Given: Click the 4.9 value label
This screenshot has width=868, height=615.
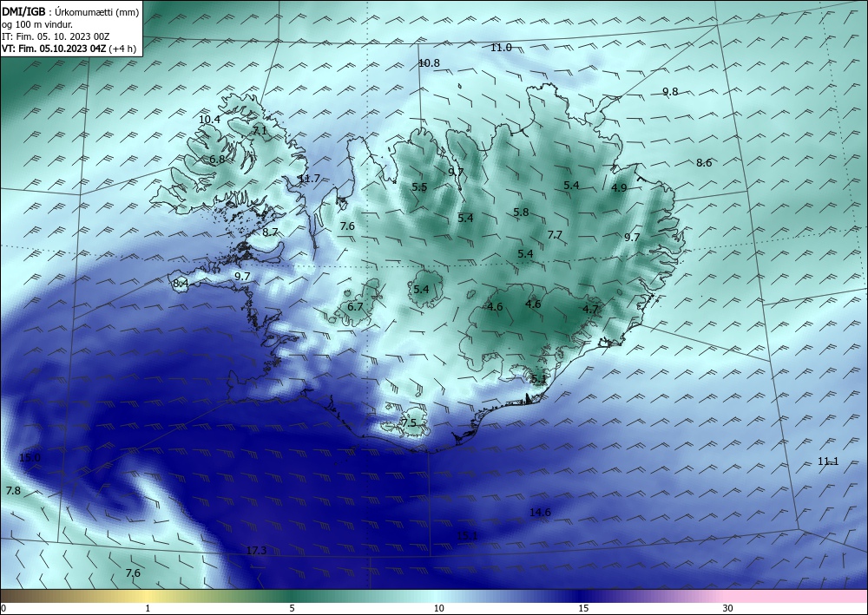Looking at the screenshot, I should pos(619,188).
